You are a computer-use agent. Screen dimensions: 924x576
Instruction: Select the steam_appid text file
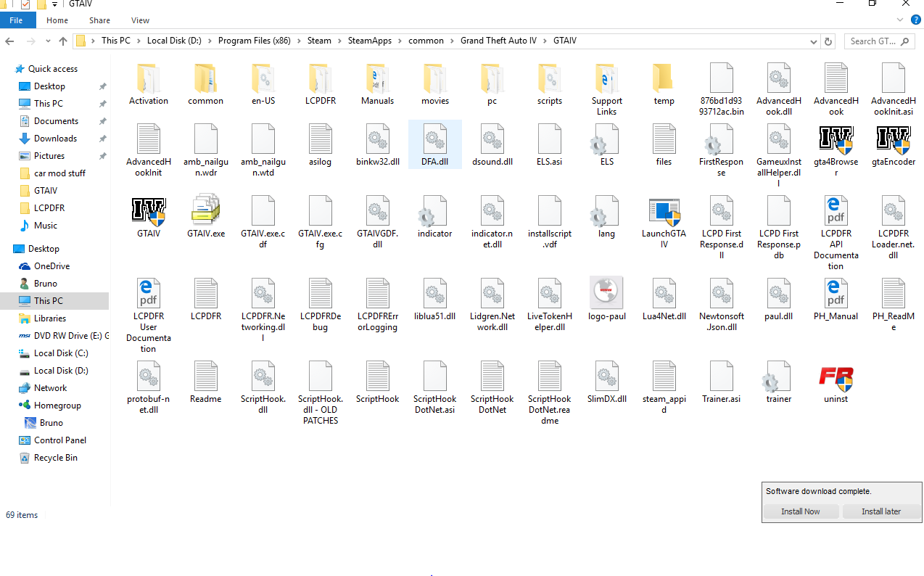point(664,376)
